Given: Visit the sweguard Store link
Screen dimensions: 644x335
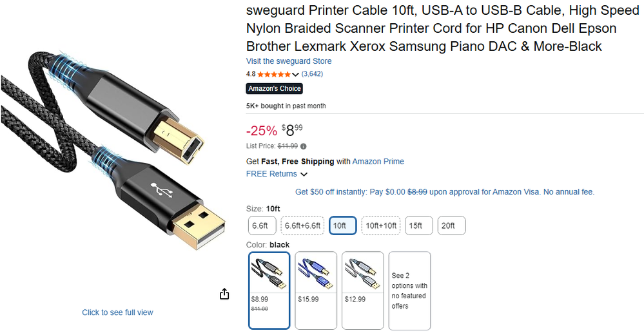Looking at the screenshot, I should 289,61.
